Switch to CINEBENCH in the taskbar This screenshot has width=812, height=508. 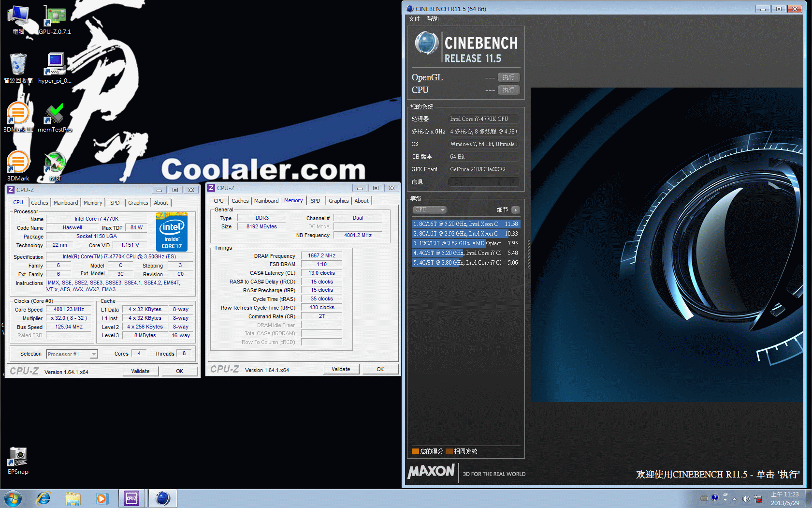click(x=162, y=498)
